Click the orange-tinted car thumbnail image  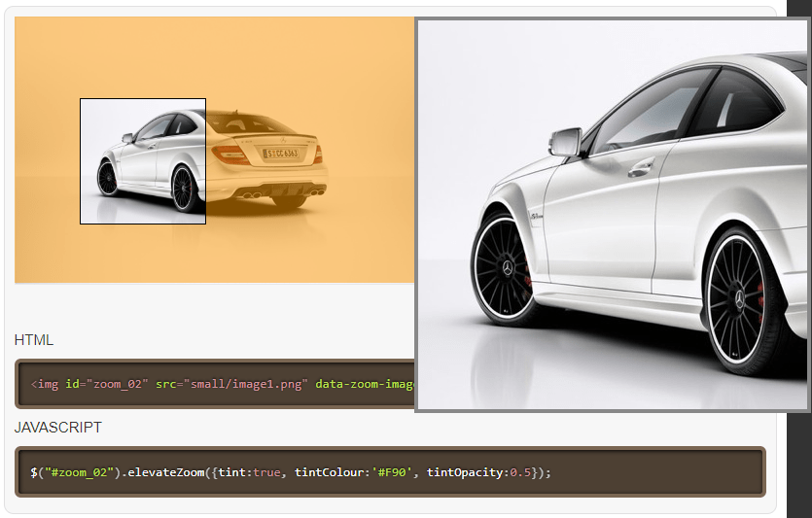coord(214,150)
